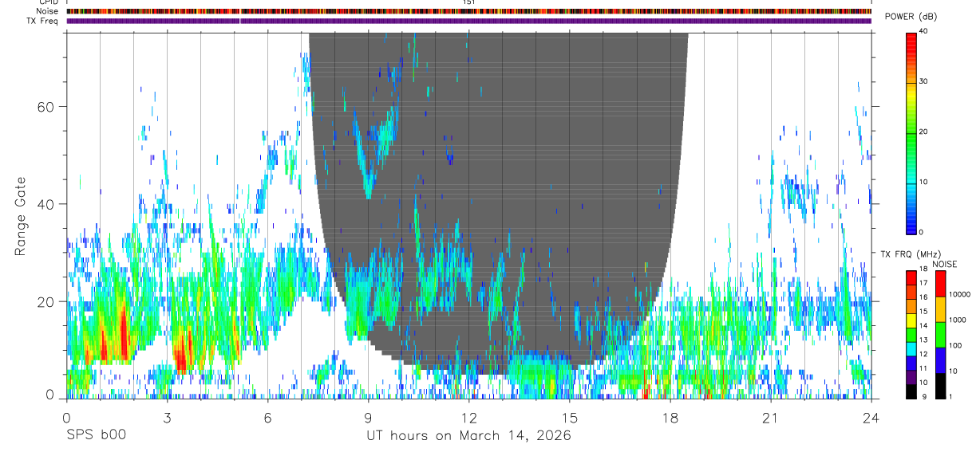Screen dimensions: 980x452
Task: Click the '6' UT hour tick label
Action: [x=267, y=417]
